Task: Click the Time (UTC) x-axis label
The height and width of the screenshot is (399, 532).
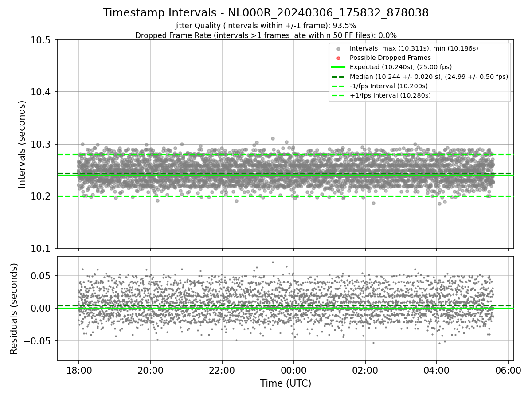Action: coord(286,383)
